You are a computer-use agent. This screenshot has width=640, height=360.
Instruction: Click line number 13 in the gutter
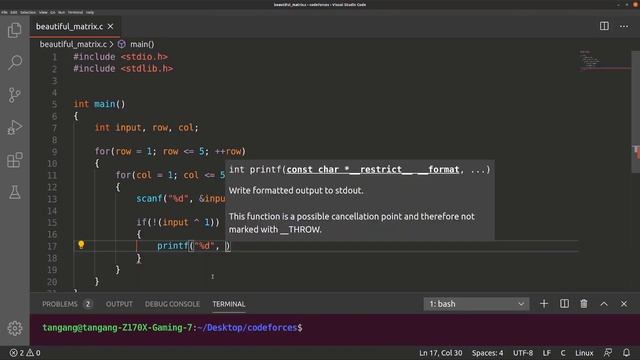(52, 199)
